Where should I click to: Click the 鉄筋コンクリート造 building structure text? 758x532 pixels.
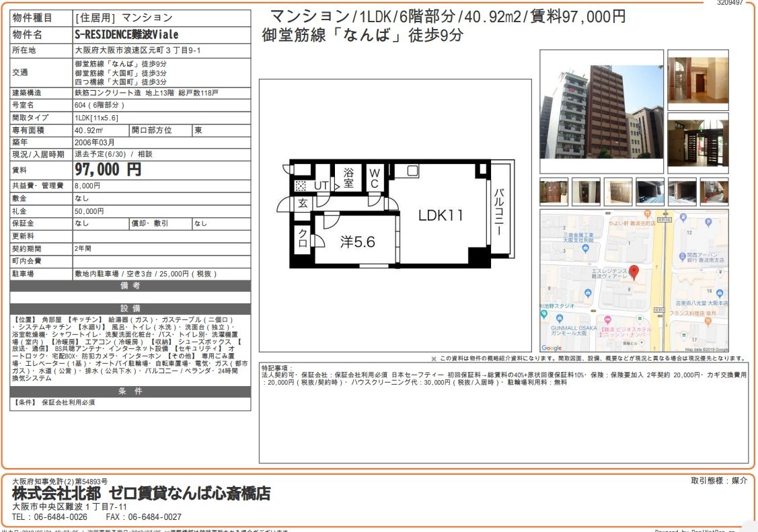click(108, 93)
